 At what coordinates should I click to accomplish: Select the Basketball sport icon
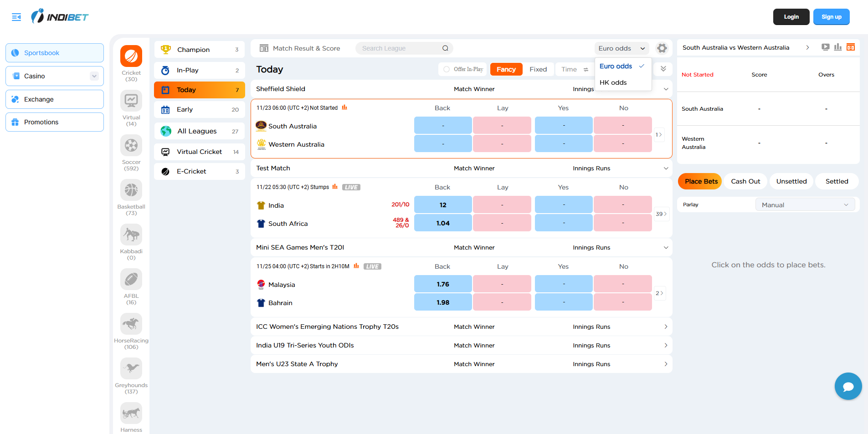131,190
